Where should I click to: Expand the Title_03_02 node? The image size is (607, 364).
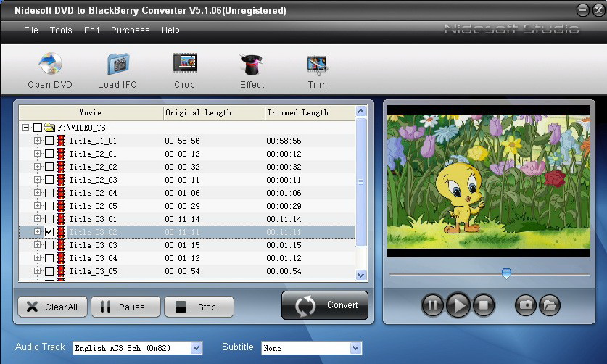(37, 231)
